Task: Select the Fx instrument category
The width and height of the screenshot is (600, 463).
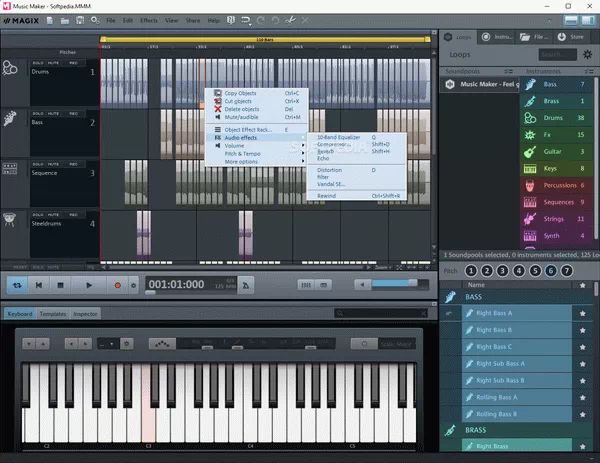Action: [x=556, y=135]
